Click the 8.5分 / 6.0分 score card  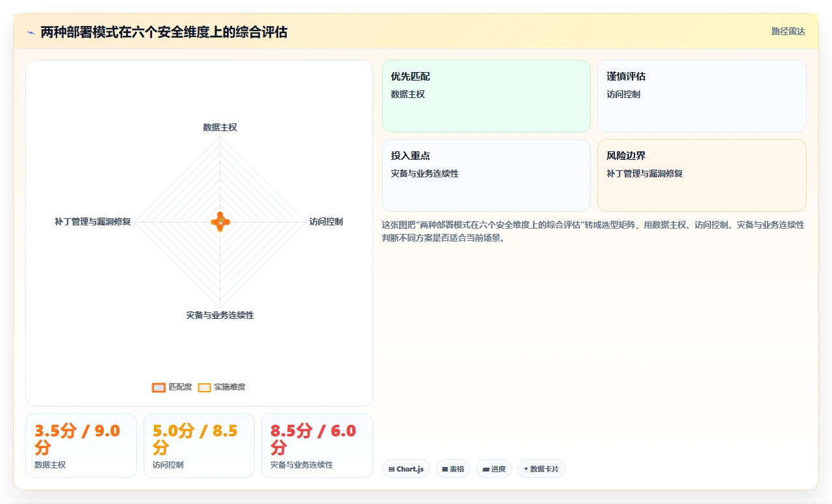(x=317, y=446)
